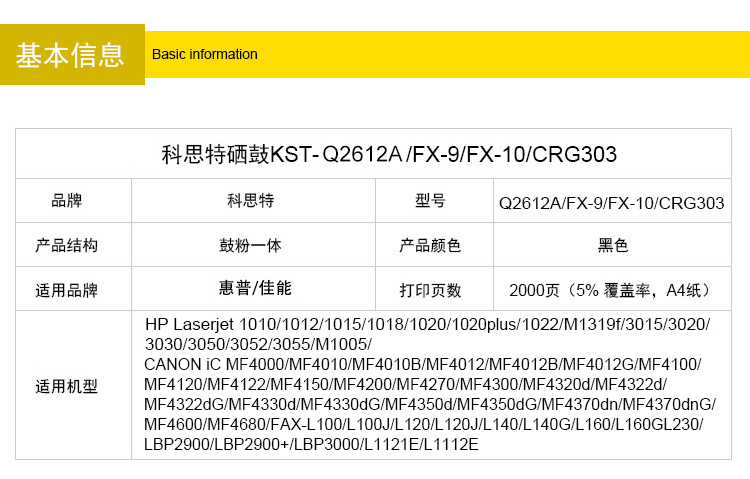Select the color value 黑色
The width and height of the screenshot is (750, 479).
[x=612, y=245]
